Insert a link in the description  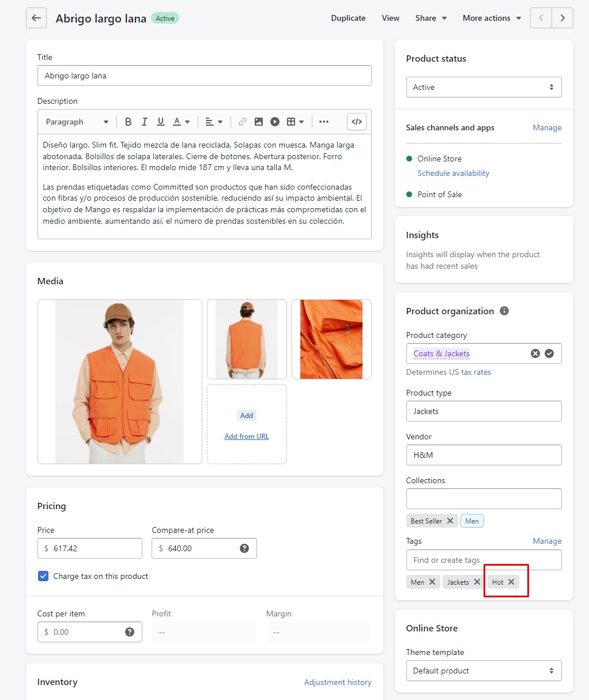(x=243, y=122)
